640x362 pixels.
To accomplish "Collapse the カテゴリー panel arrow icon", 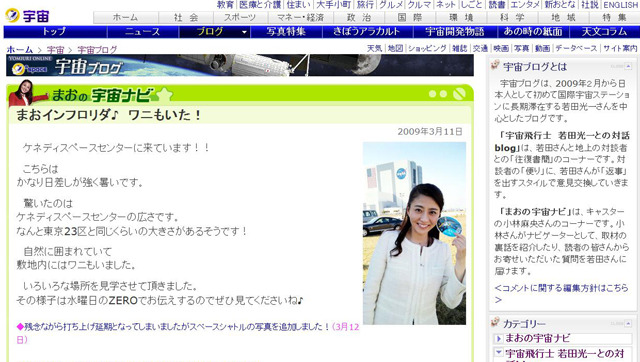I will [628, 323].
